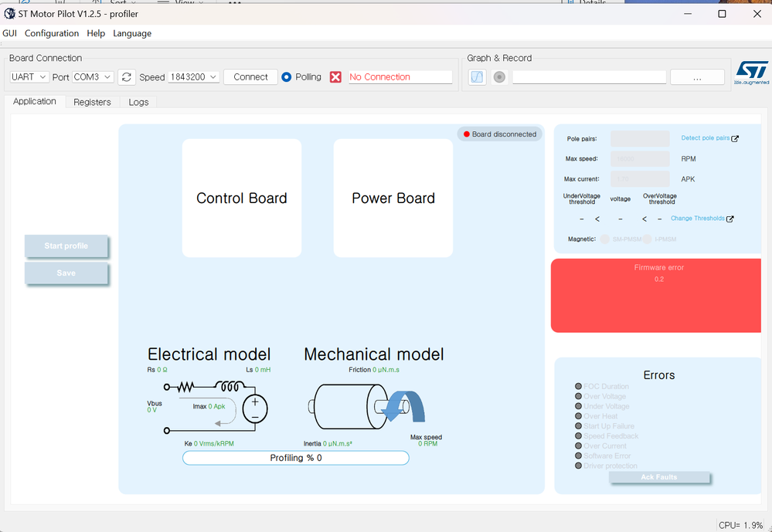Image resolution: width=772 pixels, height=532 pixels.
Task: Click the red Firmware error panel
Action: 656,296
